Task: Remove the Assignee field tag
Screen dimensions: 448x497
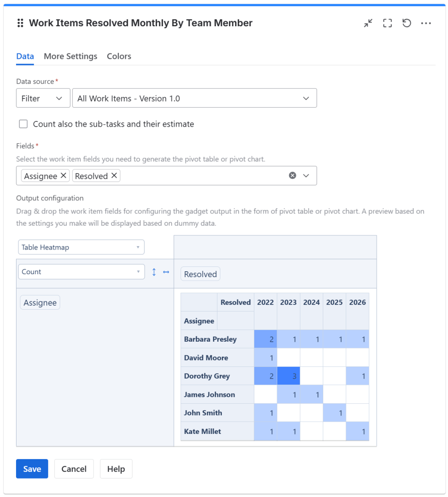Action: click(64, 176)
